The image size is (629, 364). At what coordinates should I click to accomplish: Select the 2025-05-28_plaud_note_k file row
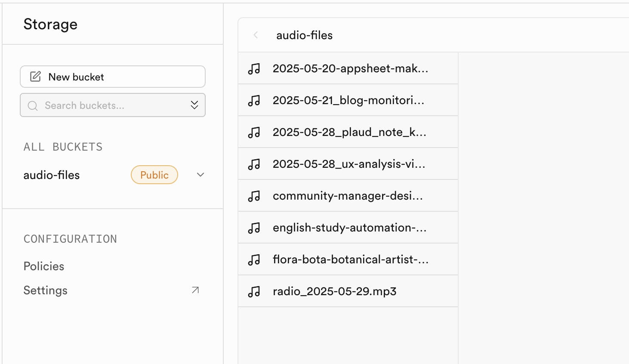click(x=349, y=132)
